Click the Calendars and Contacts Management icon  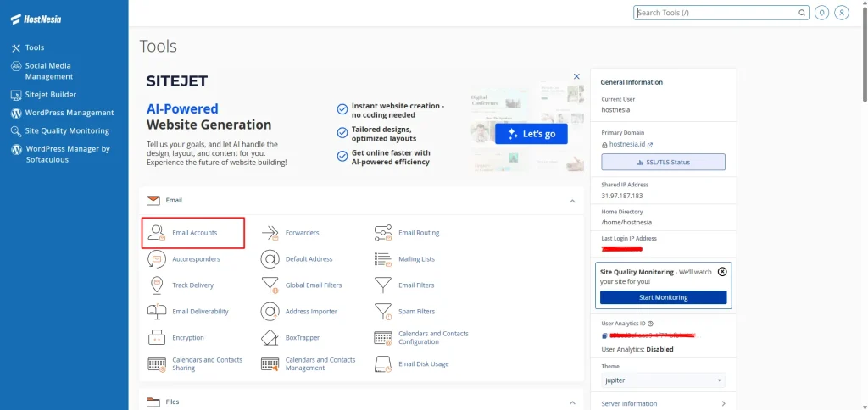pyautogui.click(x=270, y=364)
